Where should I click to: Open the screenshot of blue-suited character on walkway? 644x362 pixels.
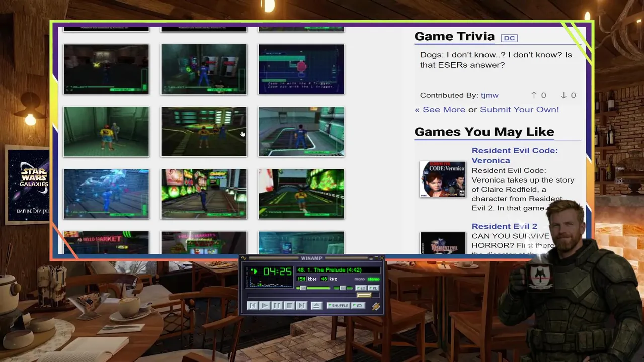tap(301, 131)
